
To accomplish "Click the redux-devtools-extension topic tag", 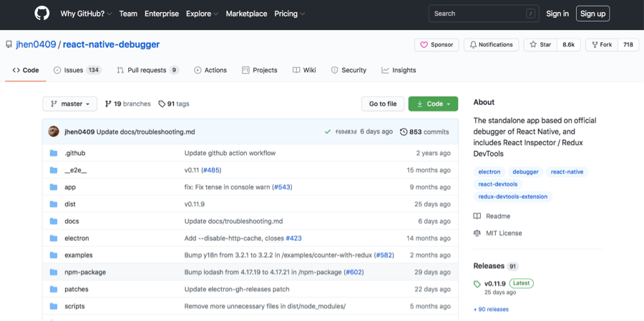I will point(513,197).
